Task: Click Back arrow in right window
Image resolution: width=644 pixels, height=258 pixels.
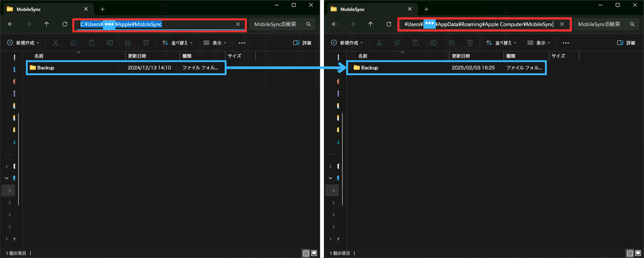Action: tap(334, 24)
